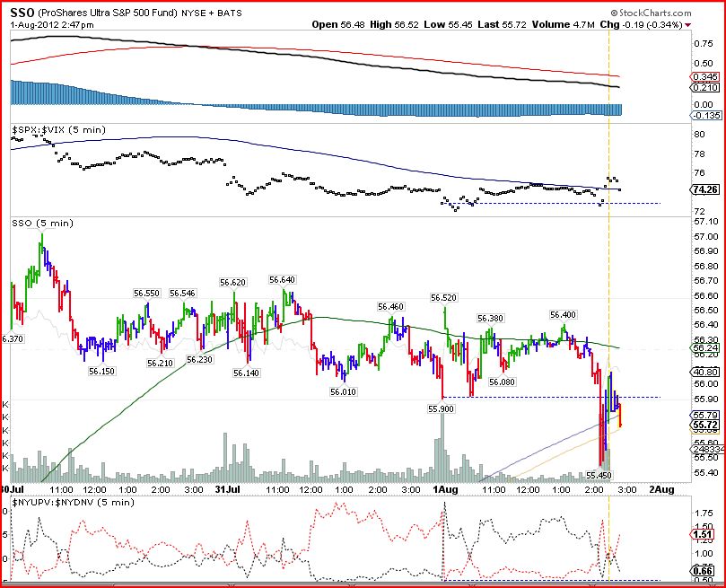Click the High 56.52 value

pos(395,24)
